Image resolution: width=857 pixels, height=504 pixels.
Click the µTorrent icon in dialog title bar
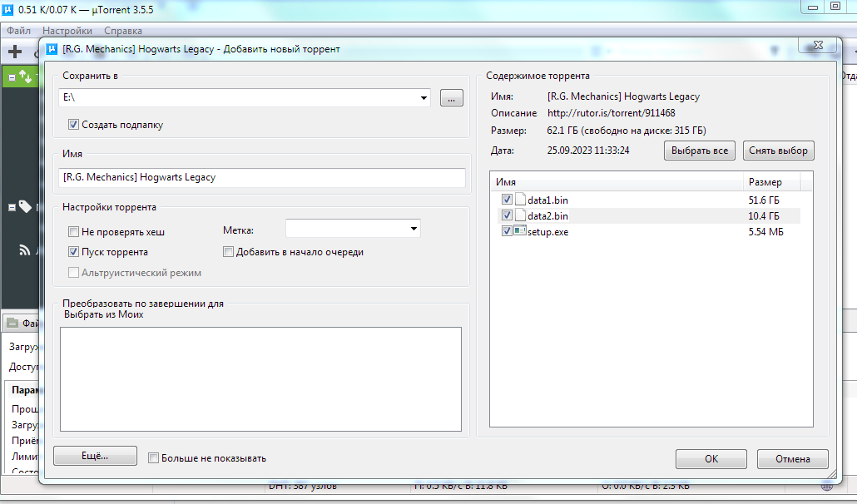coord(52,49)
